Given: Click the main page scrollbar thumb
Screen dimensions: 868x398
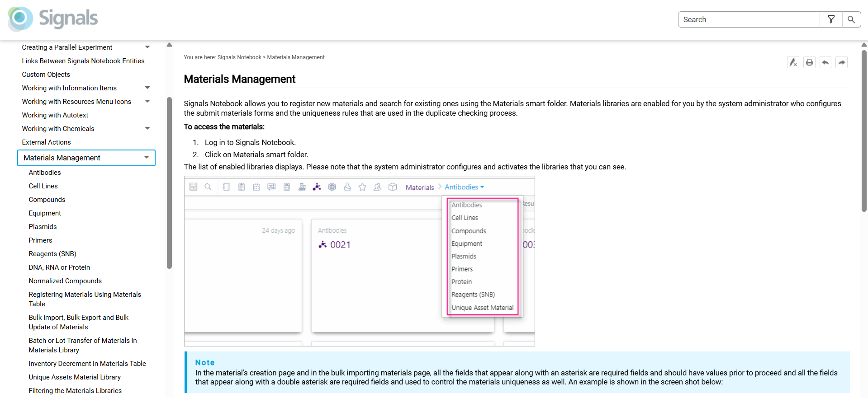Looking at the screenshot, I should 864,131.
